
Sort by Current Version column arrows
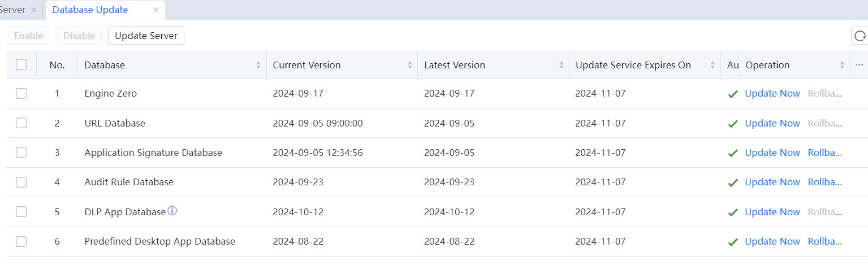[x=410, y=65]
